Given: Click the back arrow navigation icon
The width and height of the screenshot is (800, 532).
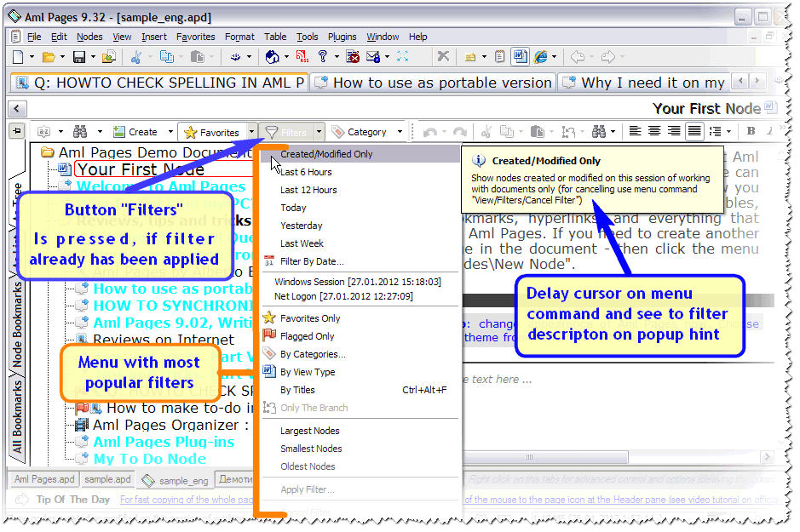Looking at the screenshot, I should tap(577, 56).
